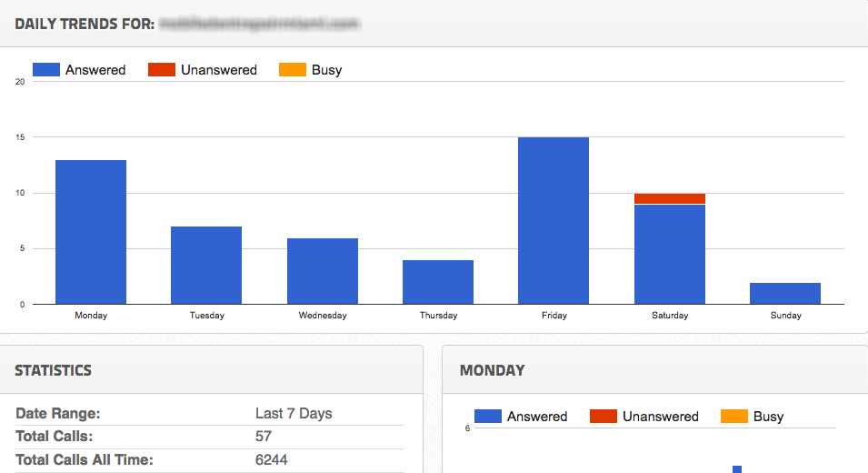Click the red Unanswered swatch in Monday panel legend
Image resolution: width=868 pixels, height=473 pixels.
tap(604, 416)
